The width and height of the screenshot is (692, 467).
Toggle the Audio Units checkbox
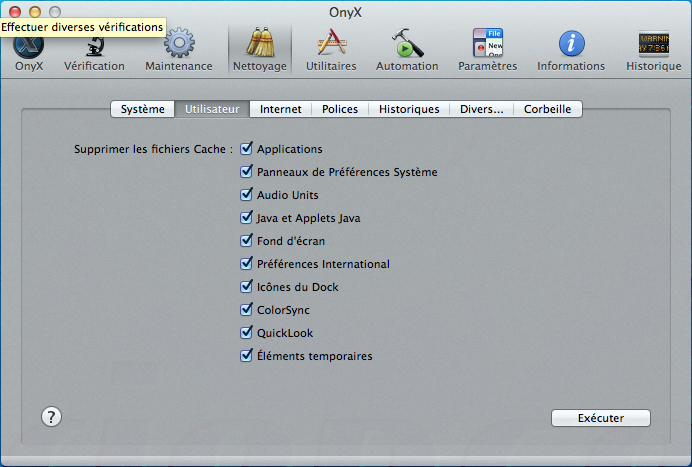pyautogui.click(x=246, y=194)
